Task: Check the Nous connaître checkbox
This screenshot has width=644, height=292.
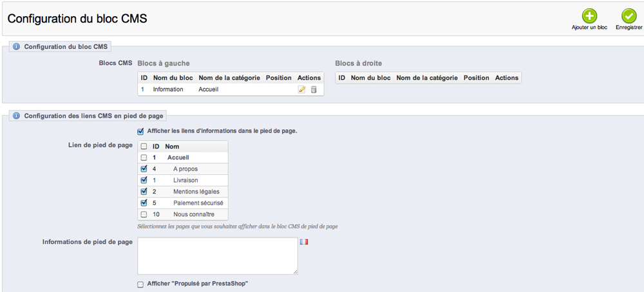Action: click(144, 214)
